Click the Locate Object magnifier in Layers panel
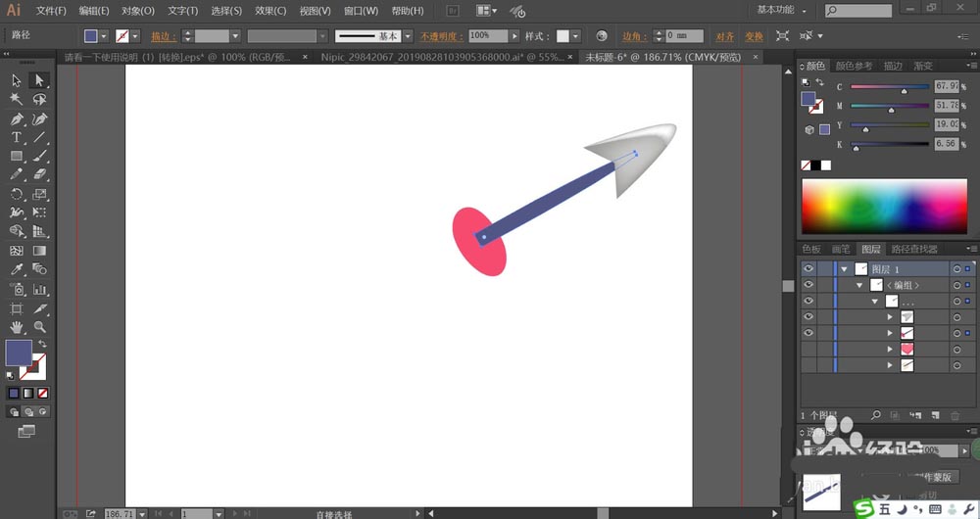Image resolution: width=980 pixels, height=519 pixels. click(x=876, y=415)
